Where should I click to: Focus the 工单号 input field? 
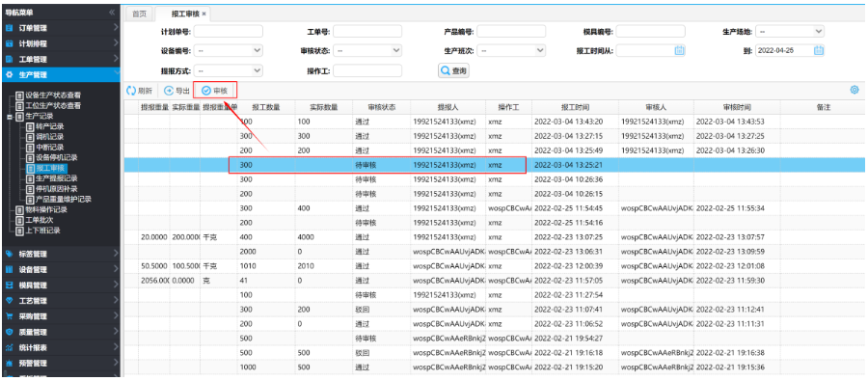click(x=367, y=31)
